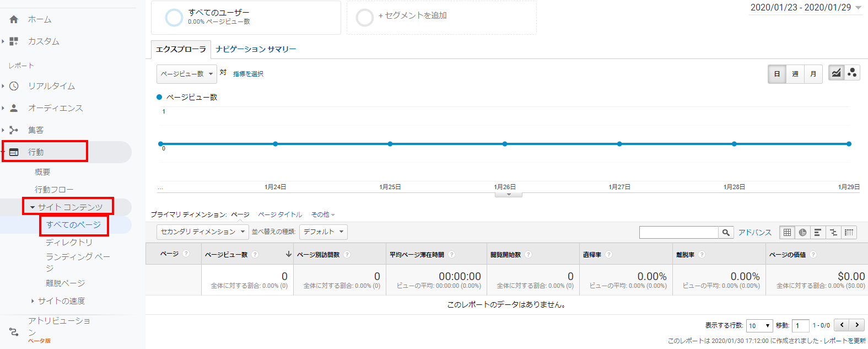Click the 移動 page number input field

tap(801, 326)
